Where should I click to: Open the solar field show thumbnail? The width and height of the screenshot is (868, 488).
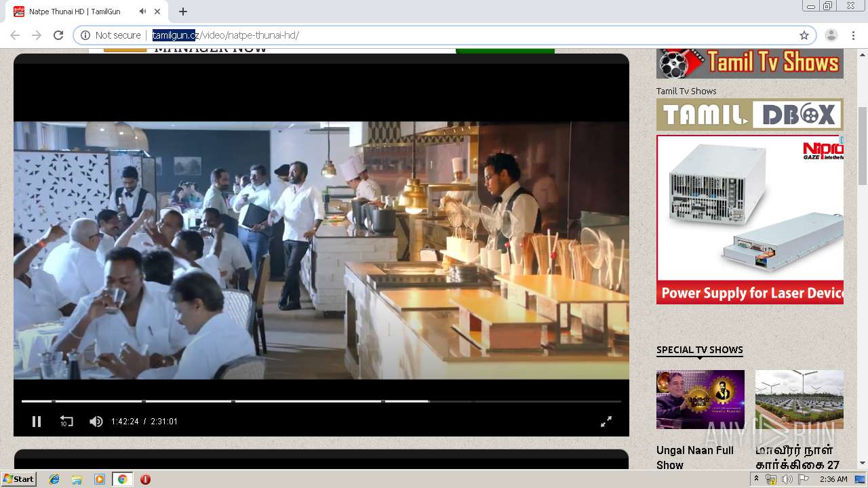click(800, 399)
